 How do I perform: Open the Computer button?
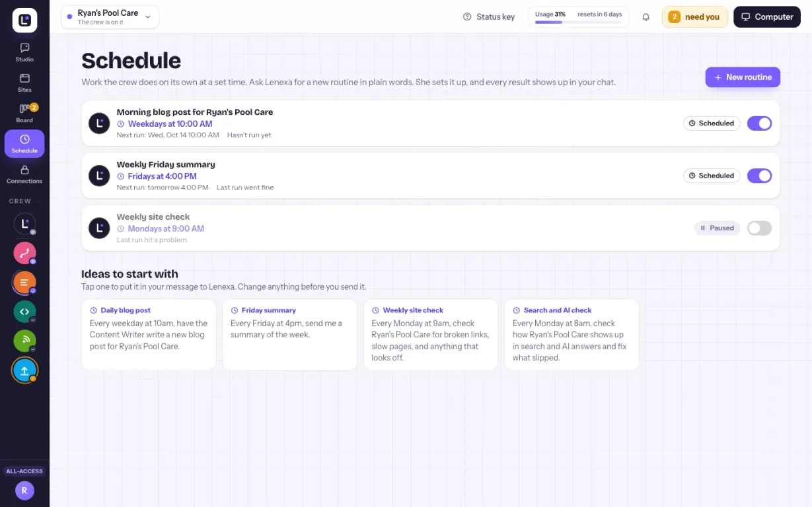[x=767, y=17]
